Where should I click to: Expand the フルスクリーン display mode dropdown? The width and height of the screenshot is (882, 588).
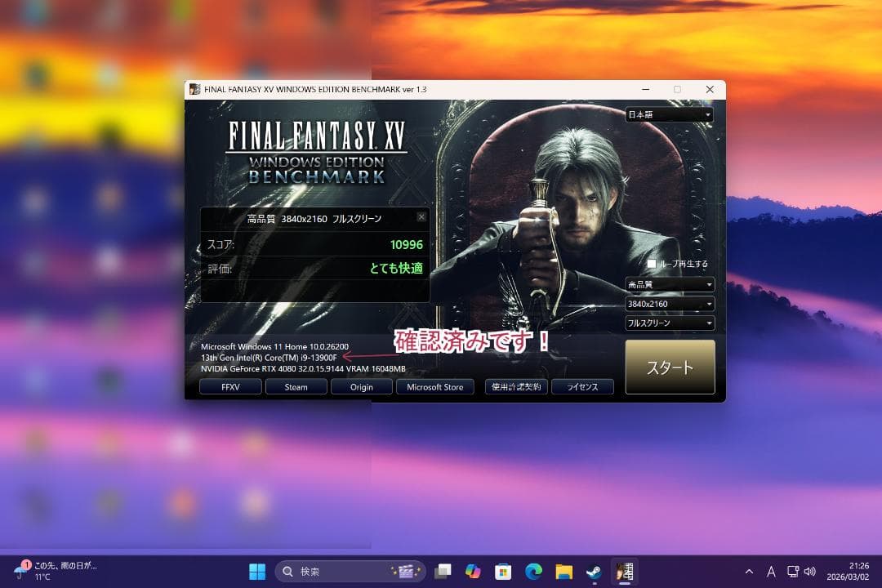670,323
